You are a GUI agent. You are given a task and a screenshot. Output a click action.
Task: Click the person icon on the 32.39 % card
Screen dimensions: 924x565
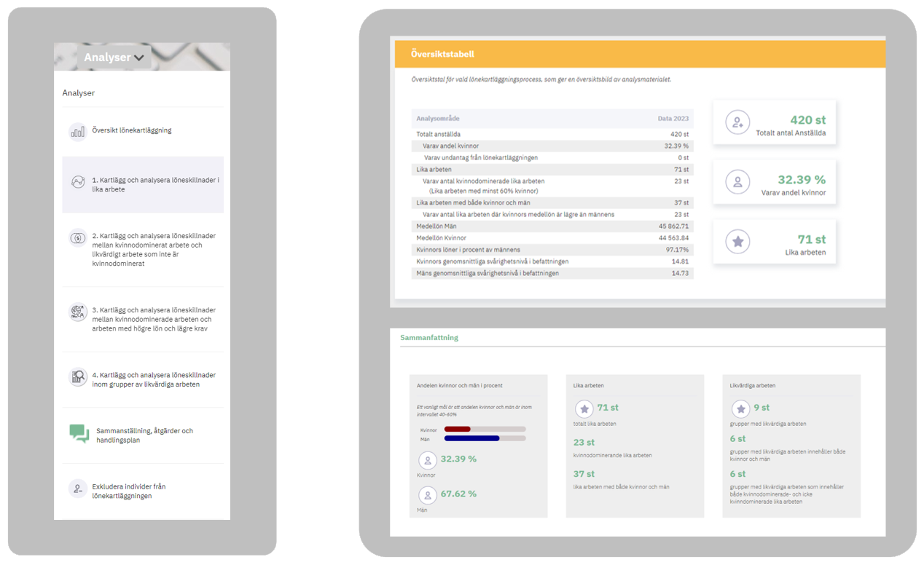pos(737,182)
